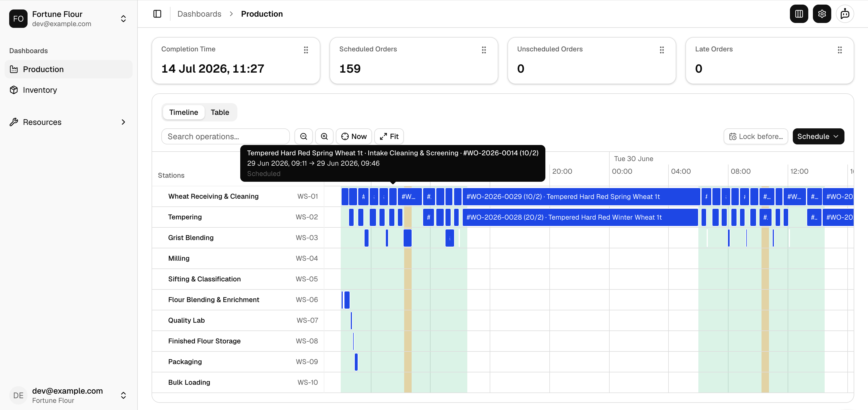The height and width of the screenshot is (410, 868).
Task: Click the 20:00 time header
Action: click(x=562, y=171)
